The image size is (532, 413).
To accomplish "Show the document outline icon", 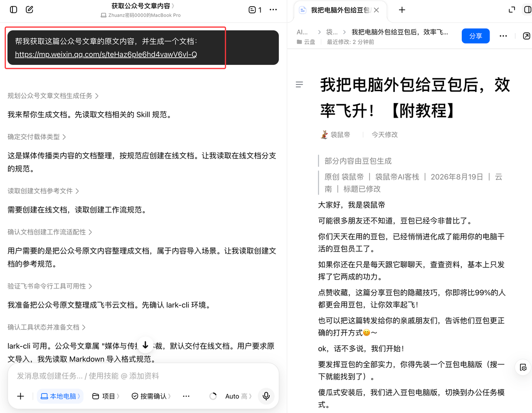I will [x=299, y=85].
